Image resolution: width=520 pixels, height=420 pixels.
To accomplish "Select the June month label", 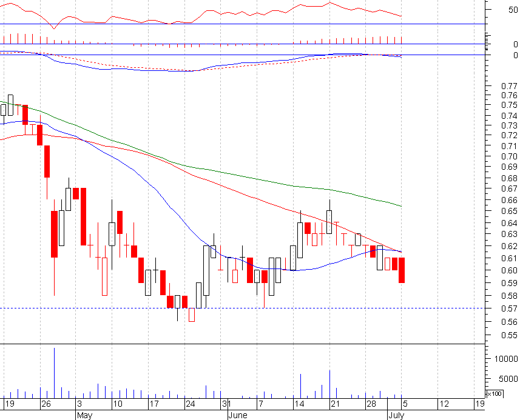I will (x=238, y=415).
